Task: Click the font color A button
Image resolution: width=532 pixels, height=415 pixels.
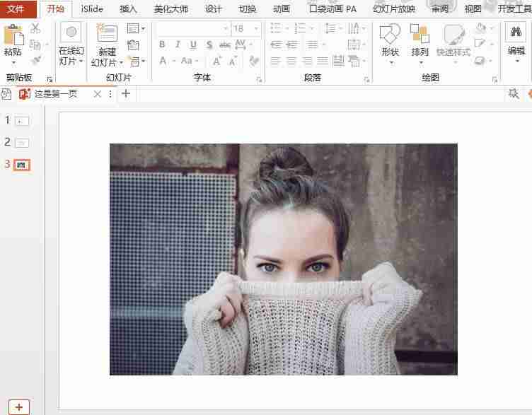Action: (x=163, y=61)
